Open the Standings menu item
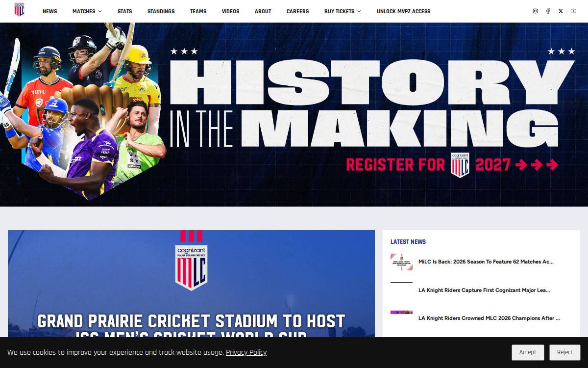Image resolution: width=588 pixels, height=368 pixels. coord(161,11)
